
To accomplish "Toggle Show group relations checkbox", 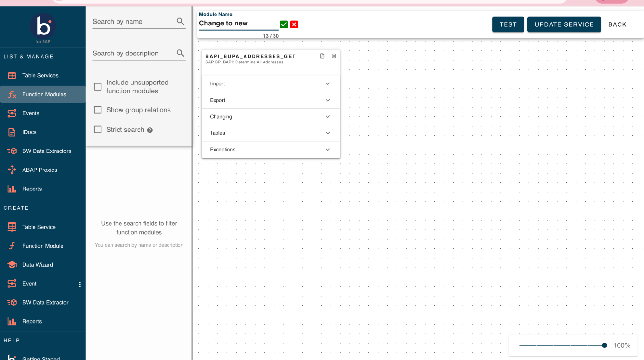I will tap(98, 110).
